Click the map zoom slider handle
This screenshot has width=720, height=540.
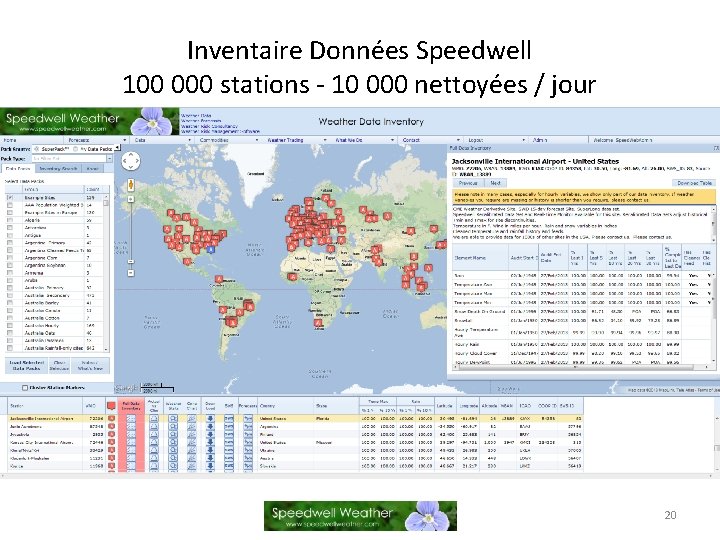(x=131, y=262)
